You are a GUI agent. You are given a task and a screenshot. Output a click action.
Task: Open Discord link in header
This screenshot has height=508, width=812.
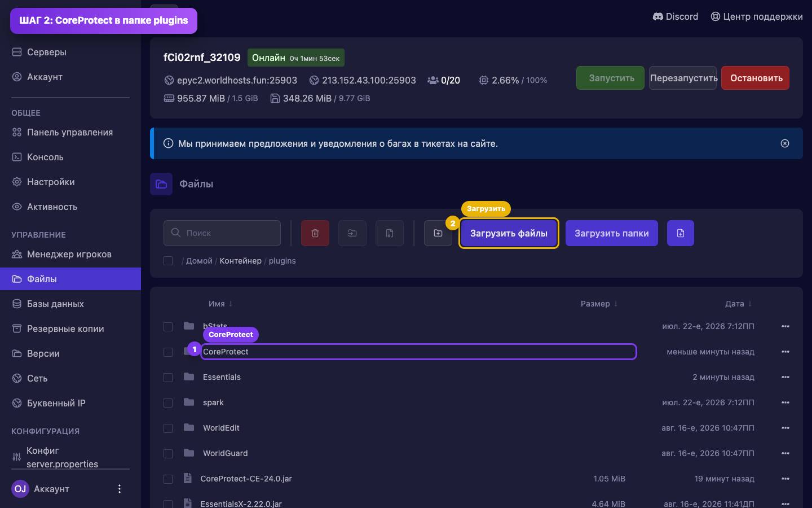676,16
